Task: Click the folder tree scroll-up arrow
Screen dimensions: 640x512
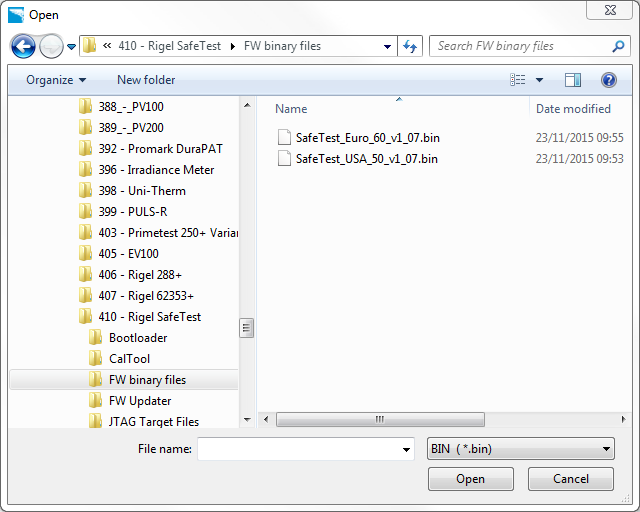Action: [247, 105]
